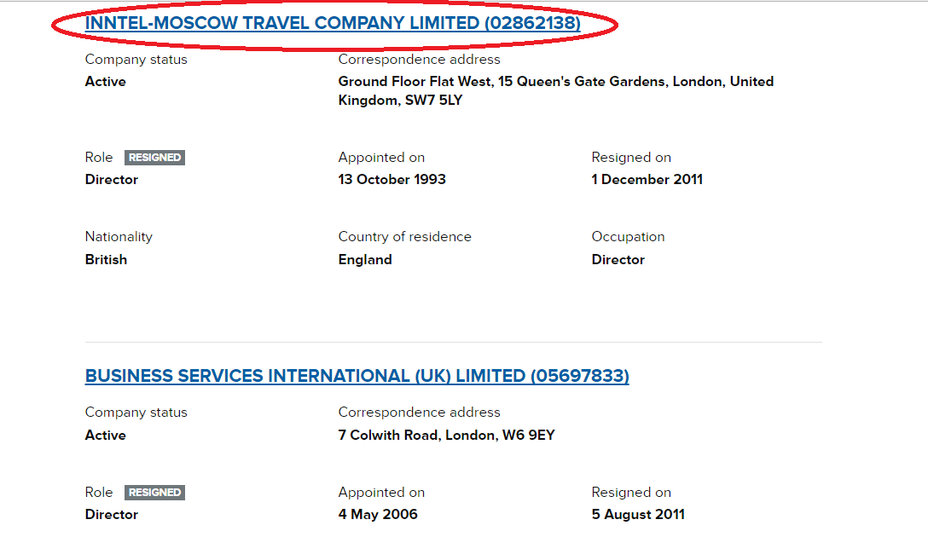Image resolution: width=928 pixels, height=560 pixels.
Task: Select the resigned date 5 August 2011
Action: (x=637, y=515)
